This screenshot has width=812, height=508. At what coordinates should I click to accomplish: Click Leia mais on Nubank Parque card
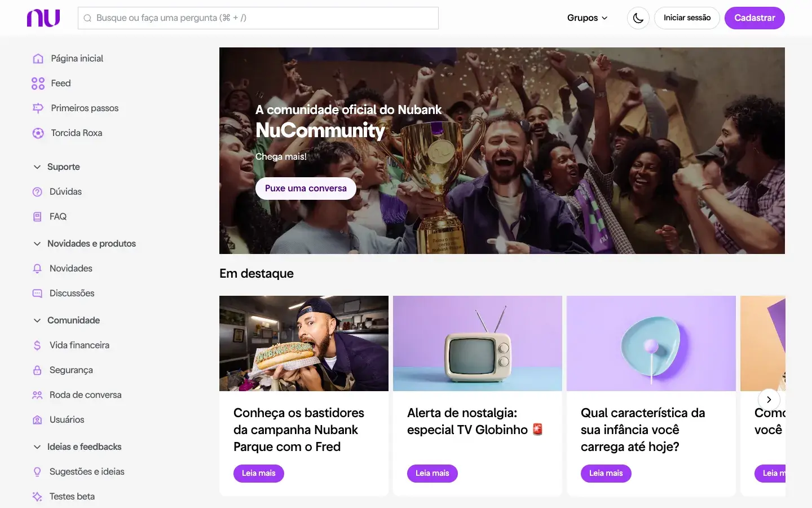tap(259, 473)
